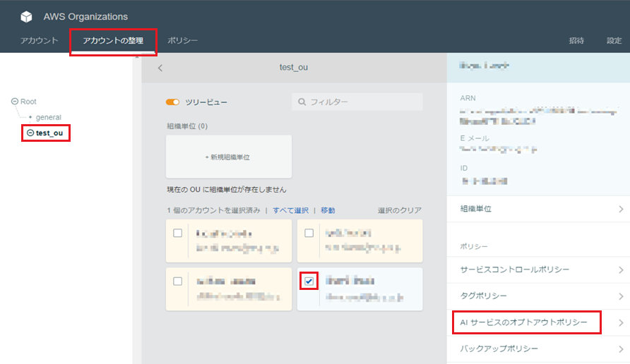Expand the バックアップポリシー row chevron
Image resolution: width=630 pixels, height=364 pixels.
click(x=621, y=349)
